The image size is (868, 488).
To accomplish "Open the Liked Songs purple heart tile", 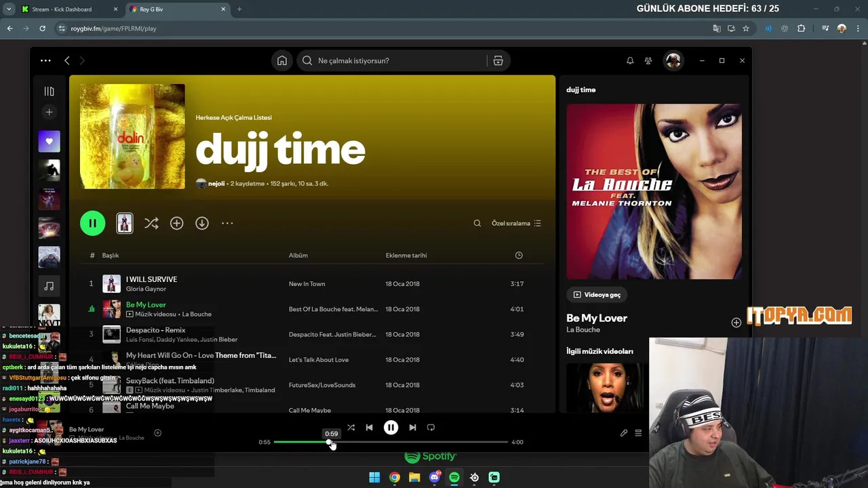I will click(x=49, y=141).
